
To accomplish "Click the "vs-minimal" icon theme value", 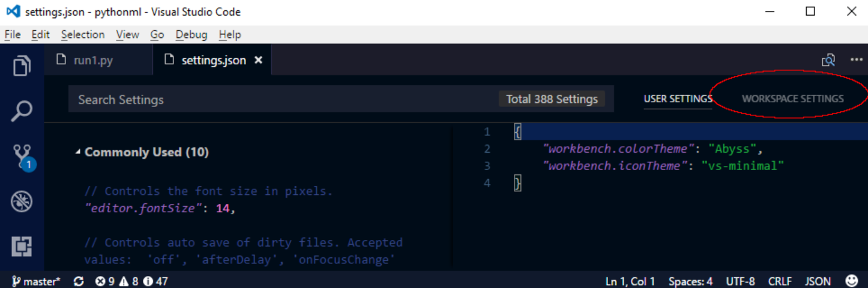I will [x=743, y=165].
